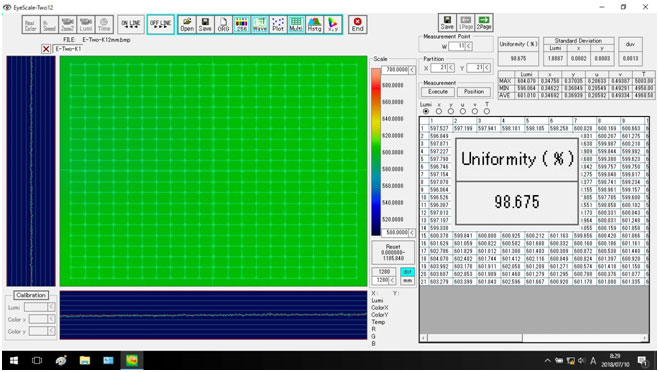Select the Lumi radio button
The height and width of the screenshot is (372, 659).
[x=426, y=111]
